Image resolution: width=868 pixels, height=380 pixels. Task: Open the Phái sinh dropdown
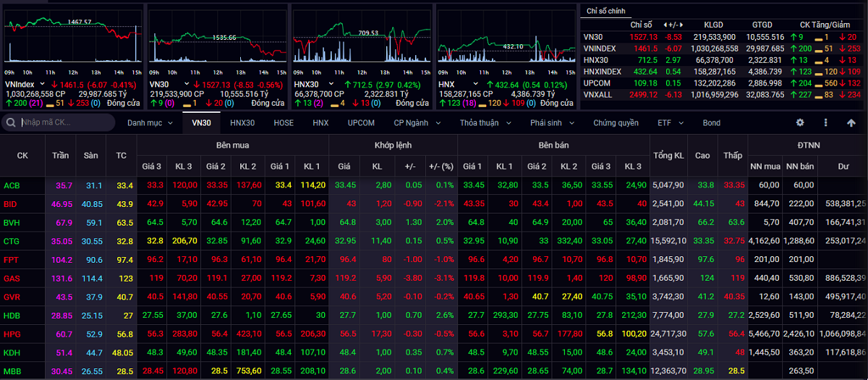(x=550, y=123)
